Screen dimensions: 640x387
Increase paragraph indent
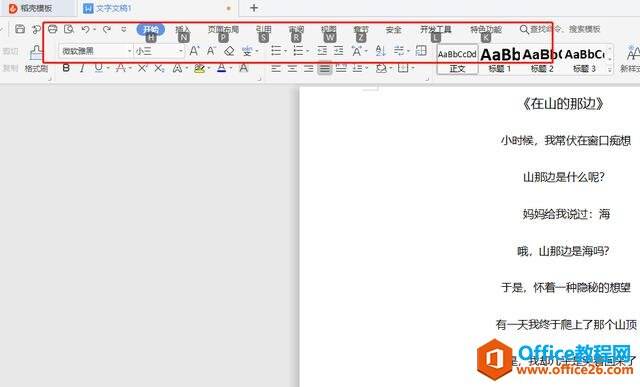pyautogui.click(x=338, y=51)
